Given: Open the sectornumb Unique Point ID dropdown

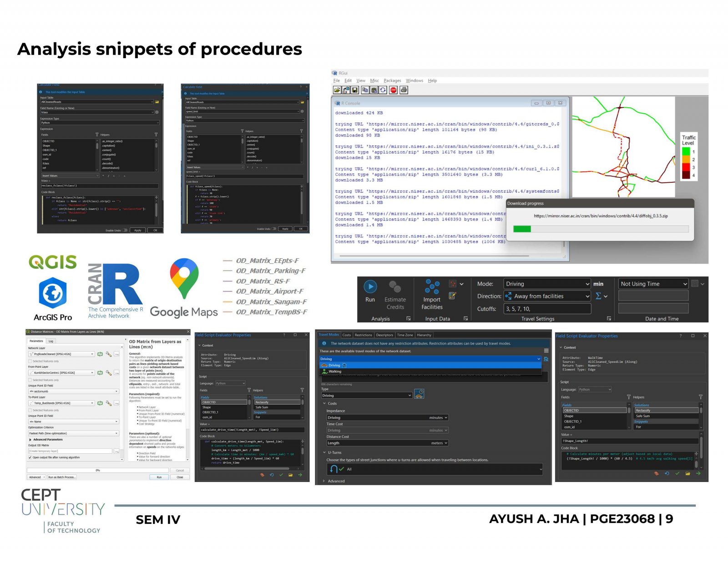Looking at the screenshot, I should pos(73,391).
